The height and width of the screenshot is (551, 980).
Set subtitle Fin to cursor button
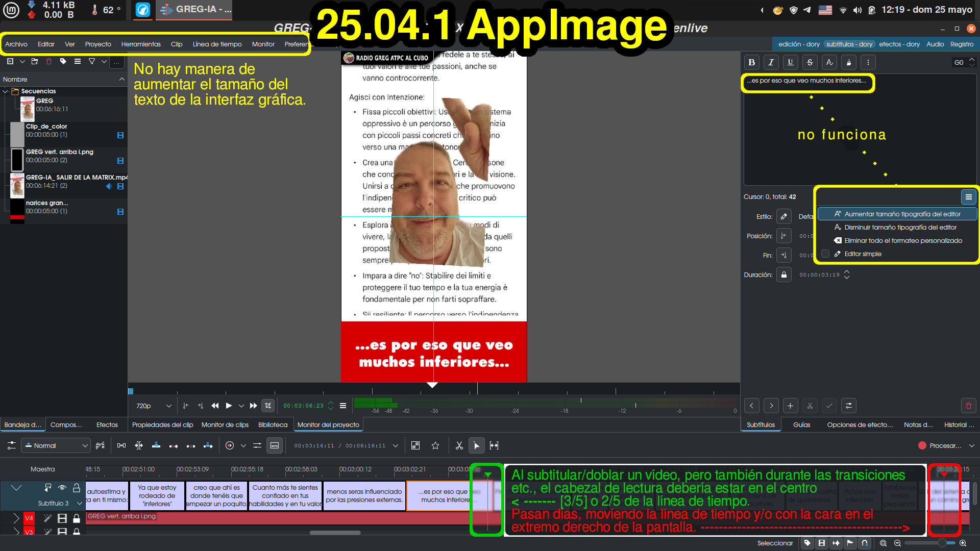[783, 255]
